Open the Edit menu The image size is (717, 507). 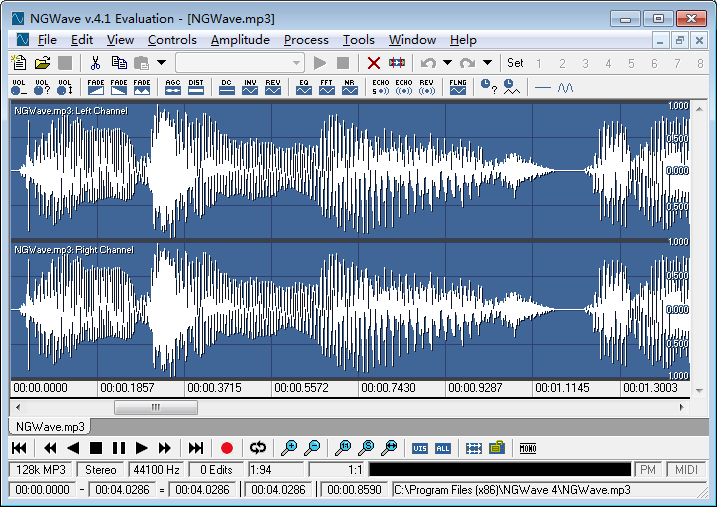coord(82,40)
